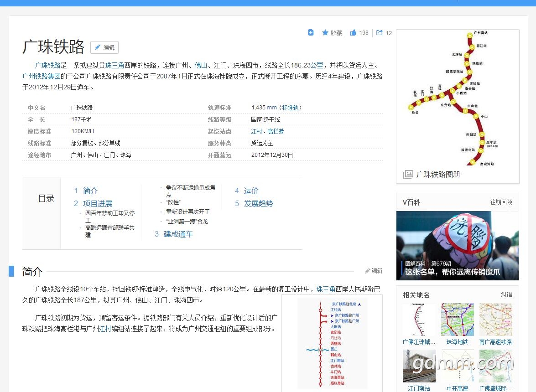Click the 江村 link in 简介 second paragraph

coord(105,329)
